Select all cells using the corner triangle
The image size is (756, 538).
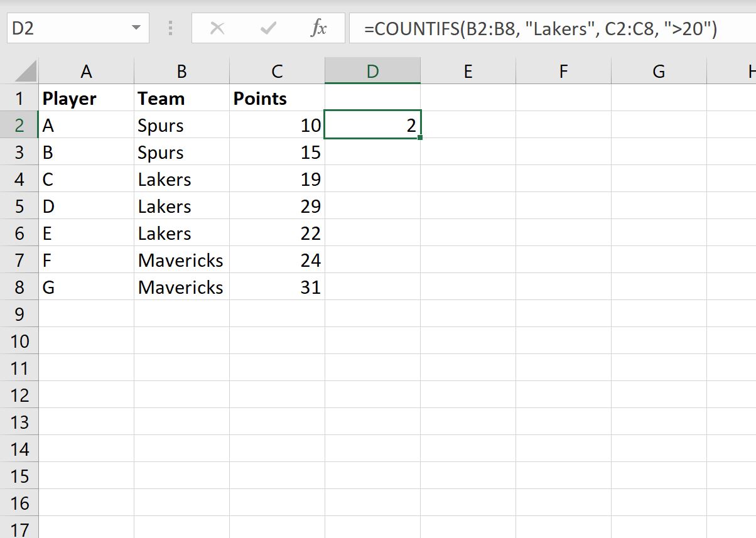pyautogui.click(x=26, y=72)
